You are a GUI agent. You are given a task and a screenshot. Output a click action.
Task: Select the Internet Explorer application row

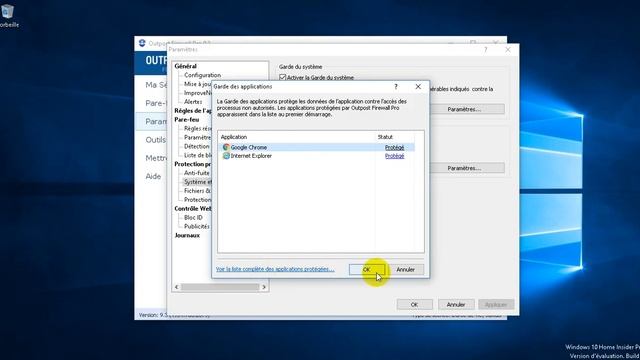coord(317,156)
